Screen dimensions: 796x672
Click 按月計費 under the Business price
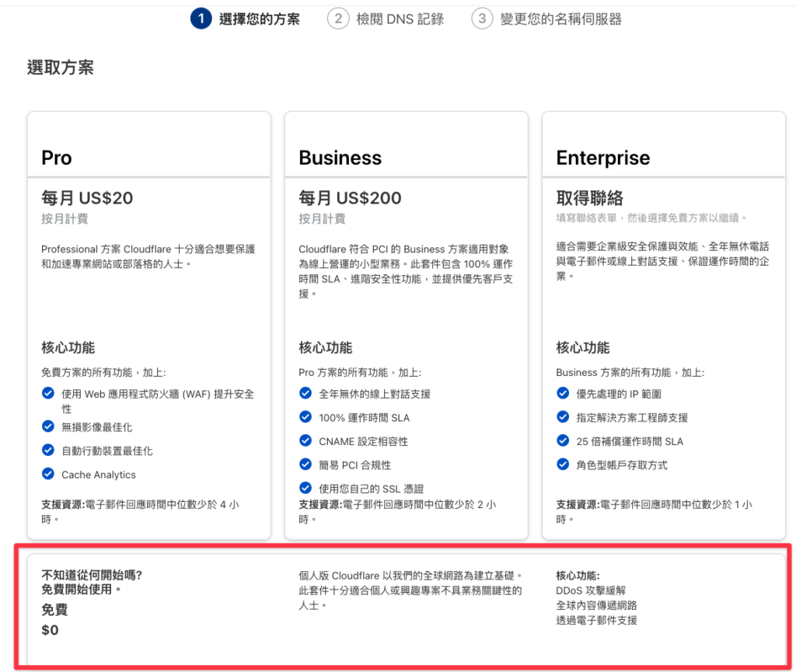(x=322, y=219)
